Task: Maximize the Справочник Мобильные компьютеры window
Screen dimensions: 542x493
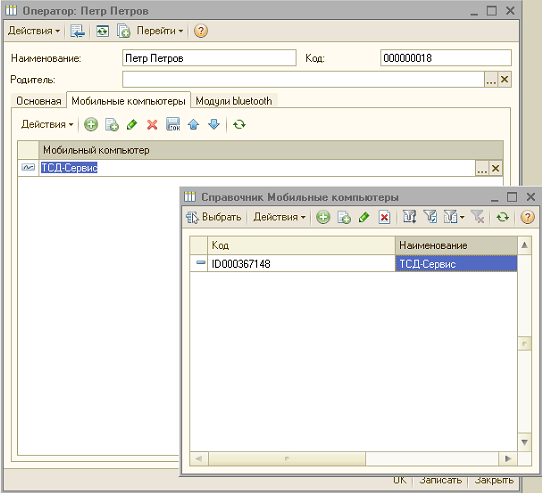Action: pyautogui.click(x=512, y=197)
